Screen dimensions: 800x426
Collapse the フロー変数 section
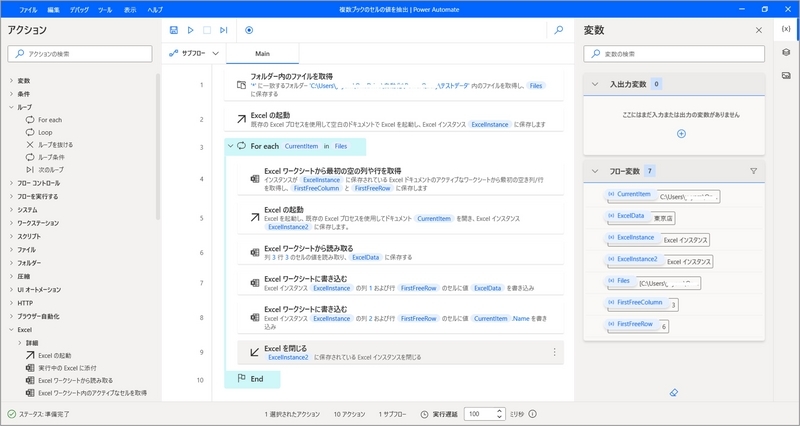click(595, 171)
